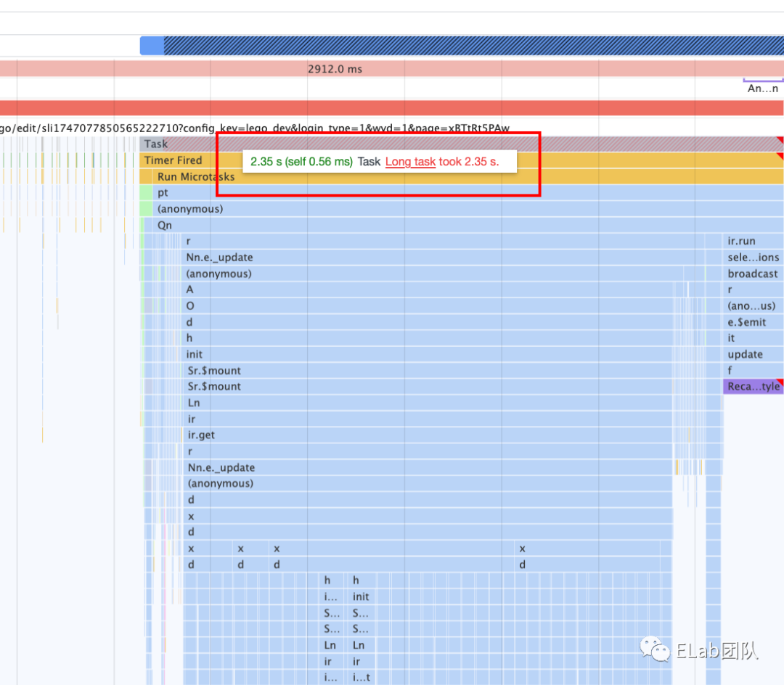This screenshot has height=685, width=784.
Task: Click the (anonymous) frame directly below pt
Action: coord(468,209)
